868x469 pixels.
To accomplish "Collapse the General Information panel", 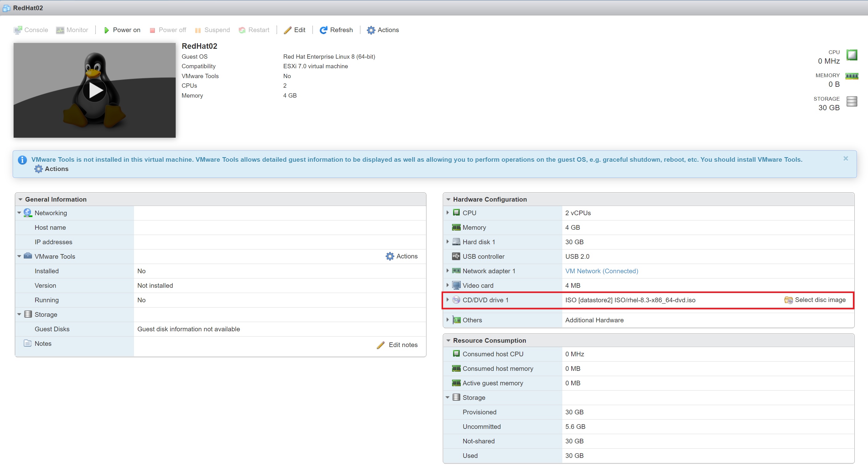I will point(20,199).
